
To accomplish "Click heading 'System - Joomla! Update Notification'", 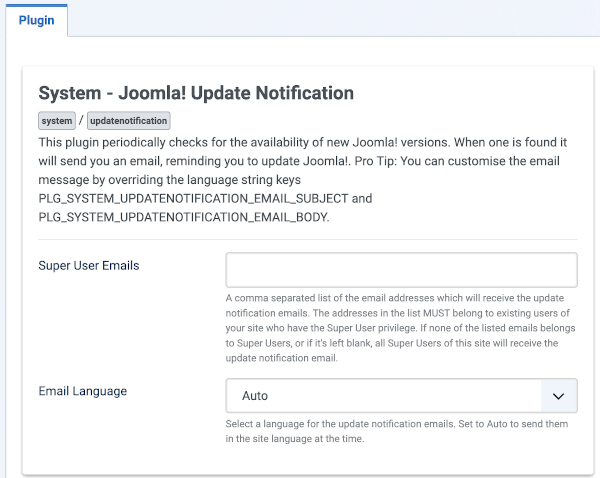I will click(196, 93).
